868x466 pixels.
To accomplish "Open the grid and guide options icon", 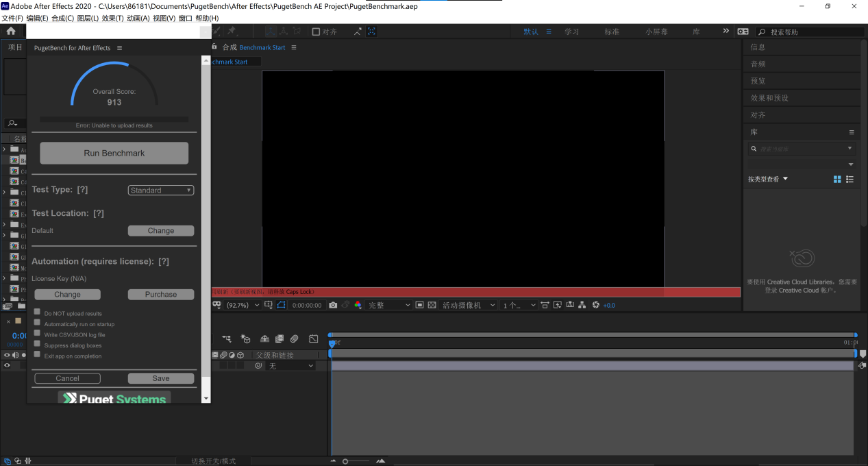I will tap(268, 305).
